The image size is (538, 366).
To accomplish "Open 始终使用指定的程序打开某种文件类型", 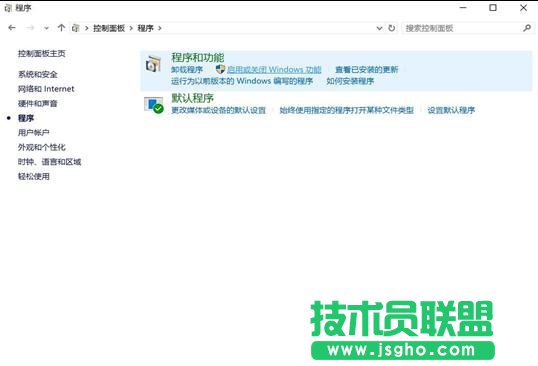I will pos(347,110).
